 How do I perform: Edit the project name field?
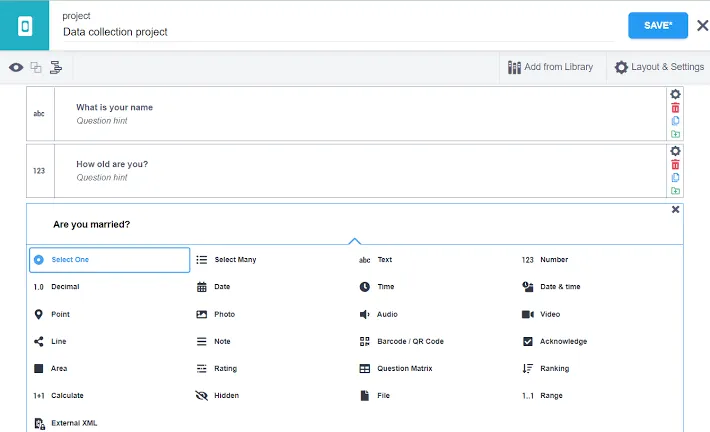point(338,32)
